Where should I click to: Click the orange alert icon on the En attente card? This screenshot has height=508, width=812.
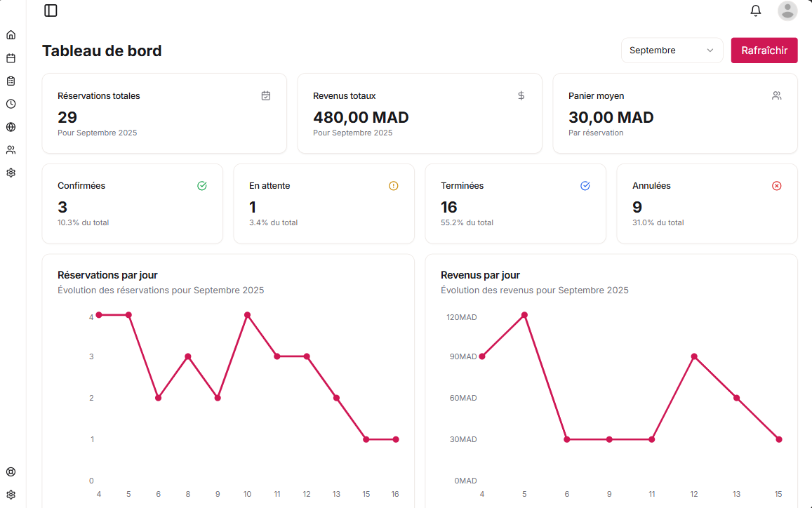click(393, 186)
